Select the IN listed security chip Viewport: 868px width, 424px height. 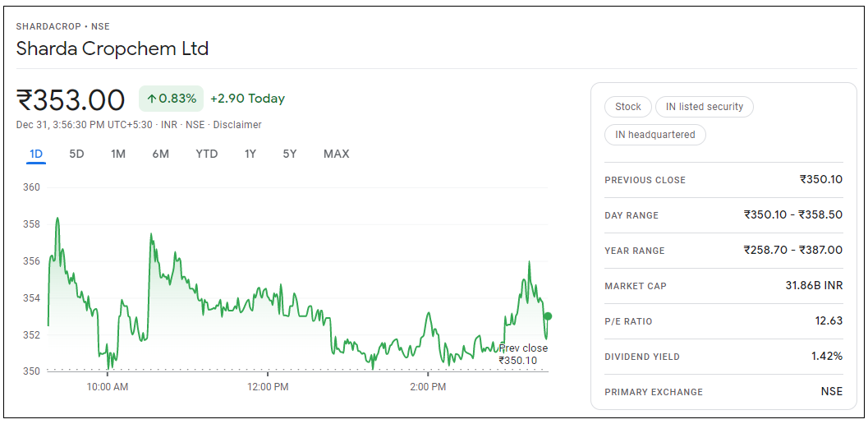point(704,107)
